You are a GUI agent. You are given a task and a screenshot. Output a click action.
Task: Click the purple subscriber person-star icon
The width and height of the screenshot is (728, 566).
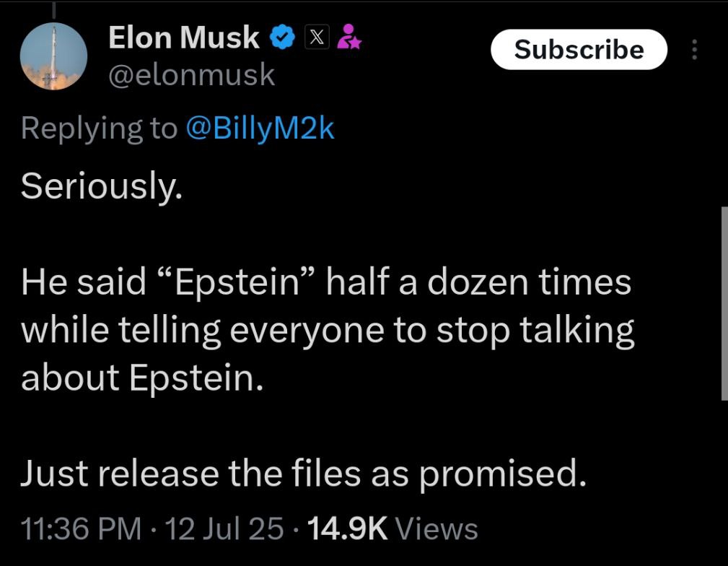(x=348, y=37)
